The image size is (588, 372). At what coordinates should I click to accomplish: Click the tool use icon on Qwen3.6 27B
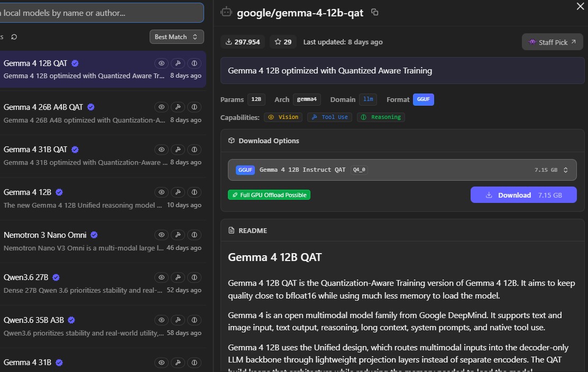[x=178, y=277]
